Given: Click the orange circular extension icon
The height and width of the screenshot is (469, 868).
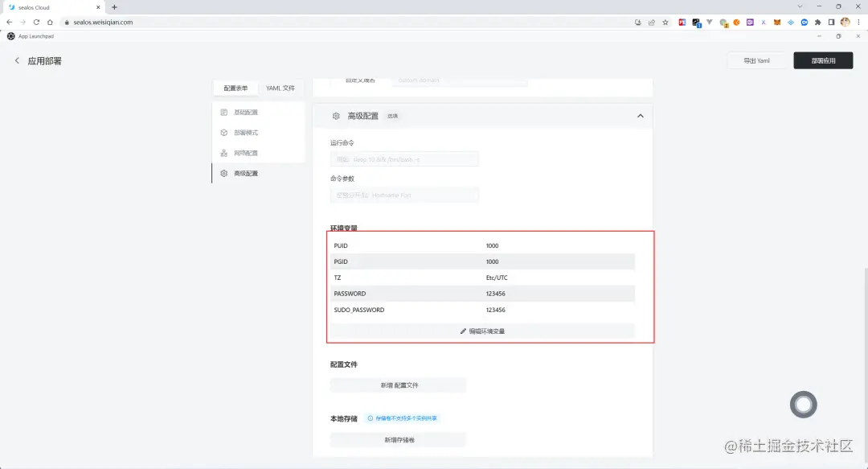Looking at the screenshot, I should pyautogui.click(x=736, y=23).
